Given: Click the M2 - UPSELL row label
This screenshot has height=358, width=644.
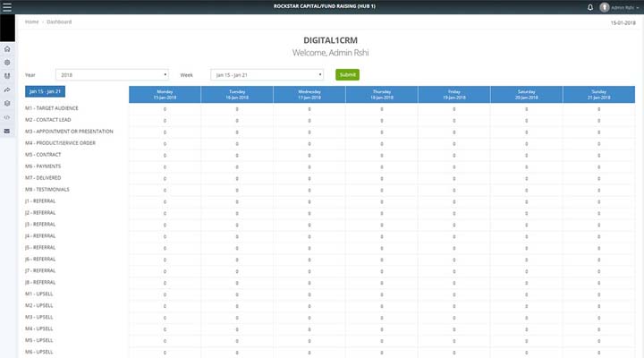Looking at the screenshot, I should [39, 305].
